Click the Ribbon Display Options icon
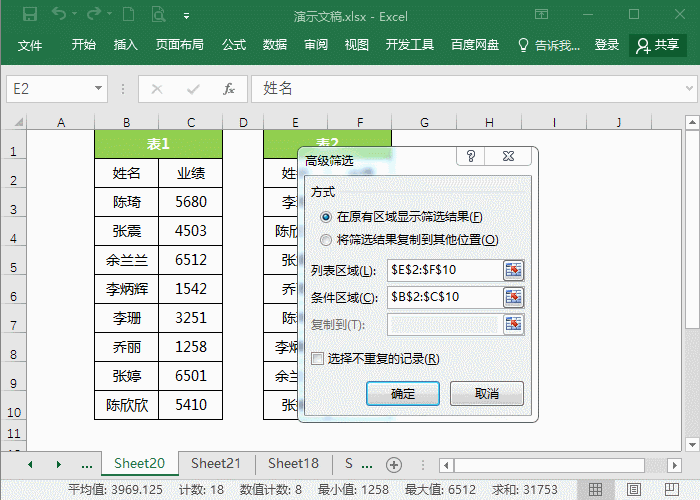The image size is (700, 500). pyautogui.click(x=542, y=14)
